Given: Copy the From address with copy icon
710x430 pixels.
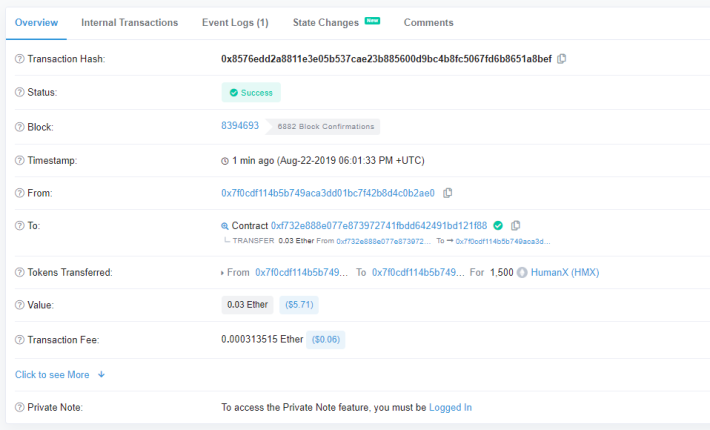Looking at the screenshot, I should pyautogui.click(x=447, y=193).
